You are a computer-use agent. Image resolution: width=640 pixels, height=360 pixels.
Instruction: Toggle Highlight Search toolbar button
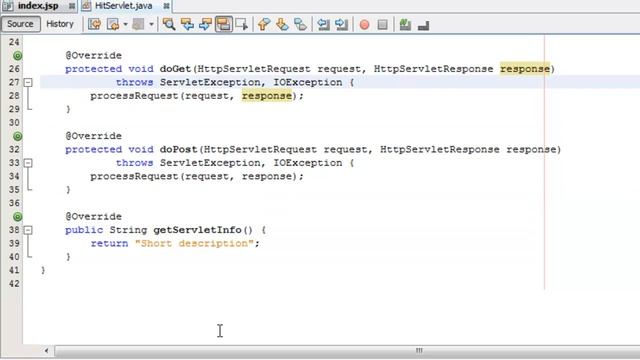click(223, 24)
